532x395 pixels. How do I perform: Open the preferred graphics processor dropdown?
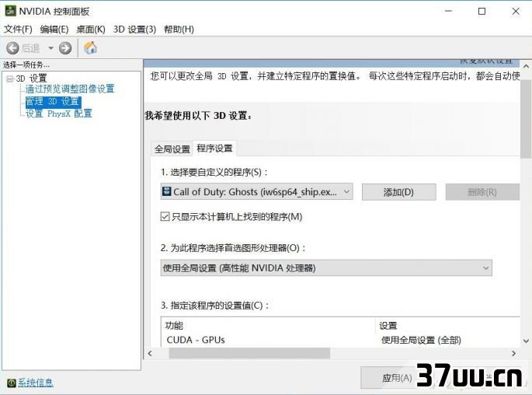pyautogui.click(x=326, y=268)
